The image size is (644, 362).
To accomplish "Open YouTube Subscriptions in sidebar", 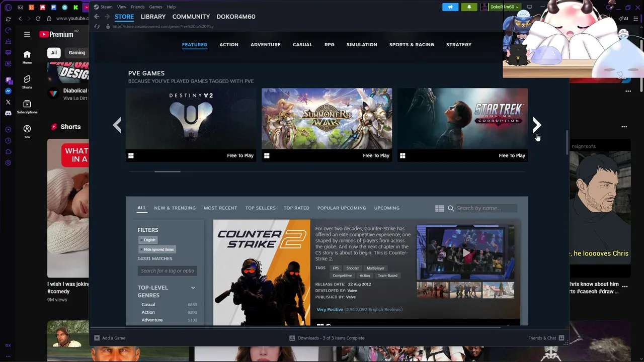I will (27, 107).
